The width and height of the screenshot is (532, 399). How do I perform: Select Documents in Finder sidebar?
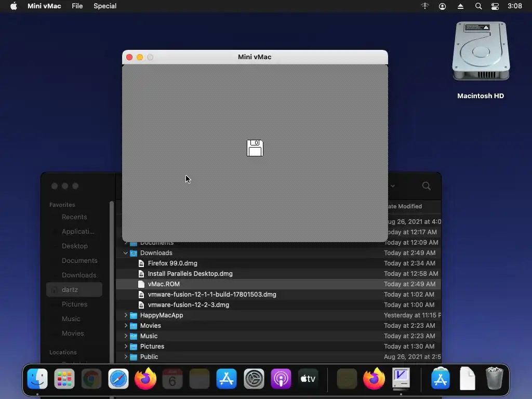coord(79,261)
